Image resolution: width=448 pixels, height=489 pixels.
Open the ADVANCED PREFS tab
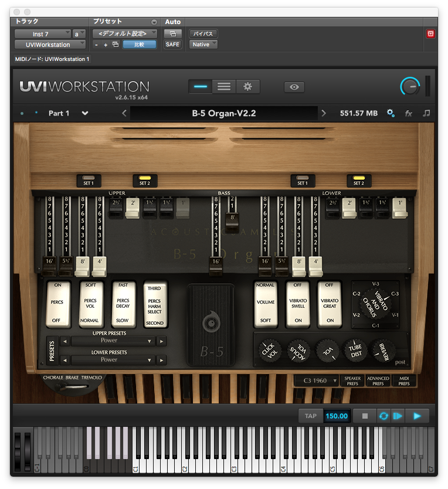378,381
